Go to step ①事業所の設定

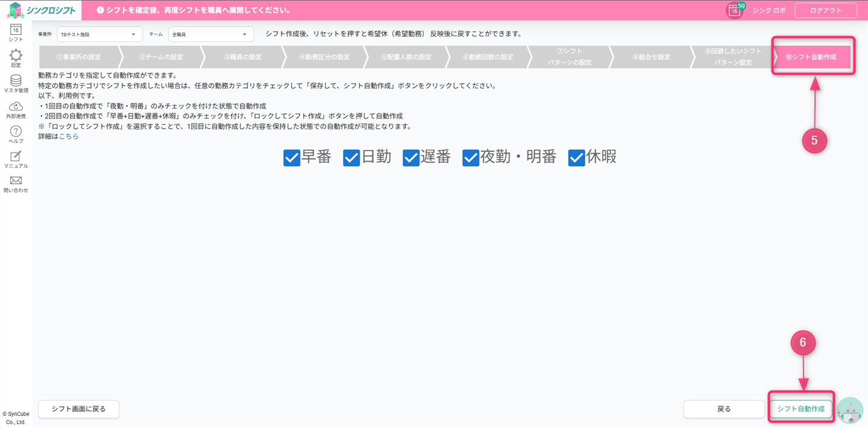(78, 57)
